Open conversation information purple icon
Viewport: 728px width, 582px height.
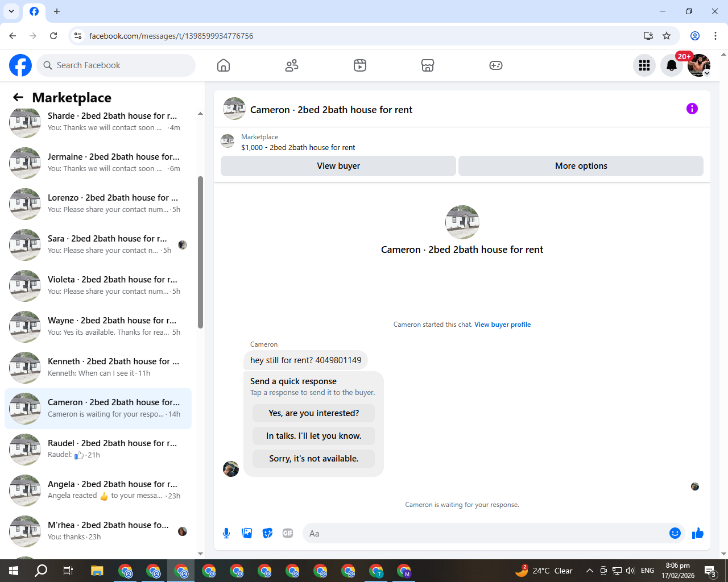click(x=692, y=109)
